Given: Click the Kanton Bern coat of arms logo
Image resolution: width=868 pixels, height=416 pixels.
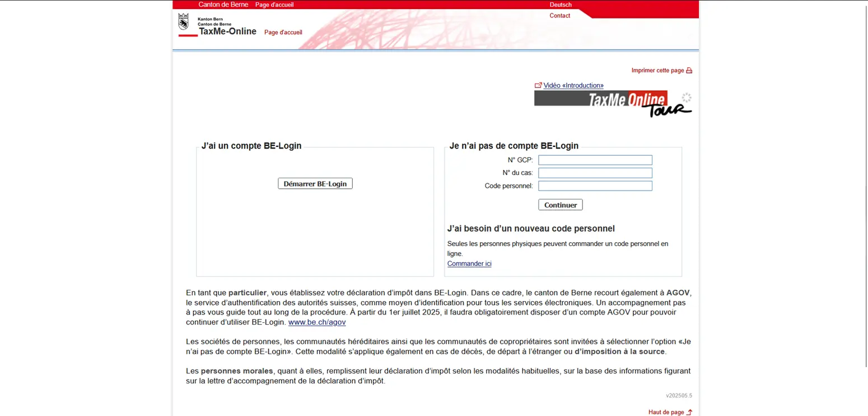Looking at the screenshot, I should (x=183, y=22).
